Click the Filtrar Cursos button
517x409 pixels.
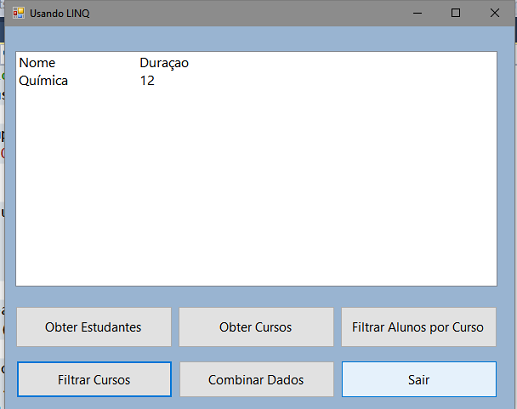click(94, 379)
